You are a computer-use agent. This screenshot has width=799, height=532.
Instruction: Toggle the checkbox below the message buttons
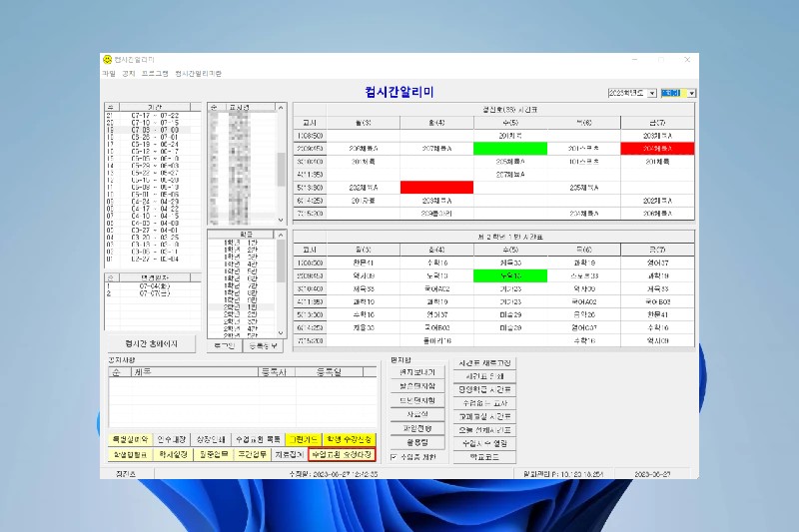tap(394, 457)
